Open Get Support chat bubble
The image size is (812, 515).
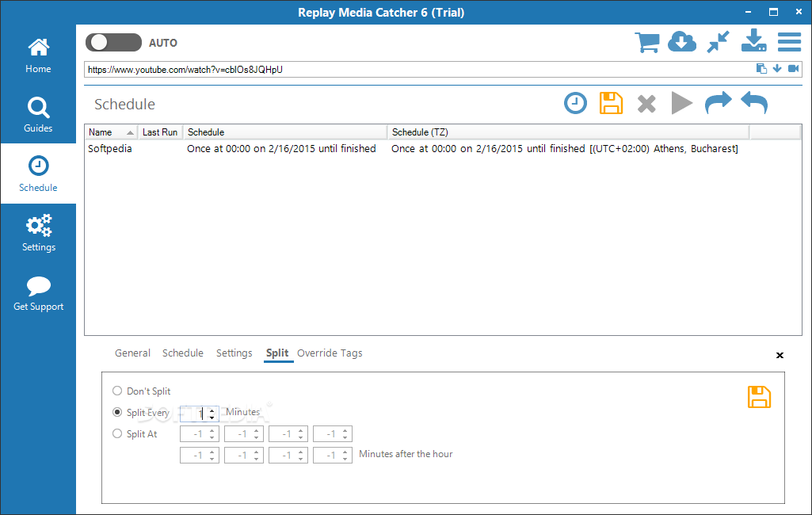[38, 293]
